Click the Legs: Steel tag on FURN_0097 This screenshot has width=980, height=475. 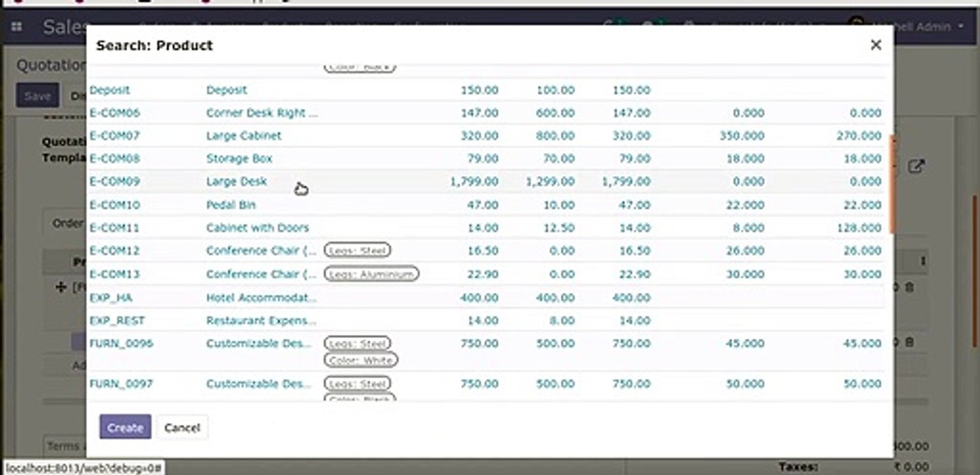click(x=357, y=383)
